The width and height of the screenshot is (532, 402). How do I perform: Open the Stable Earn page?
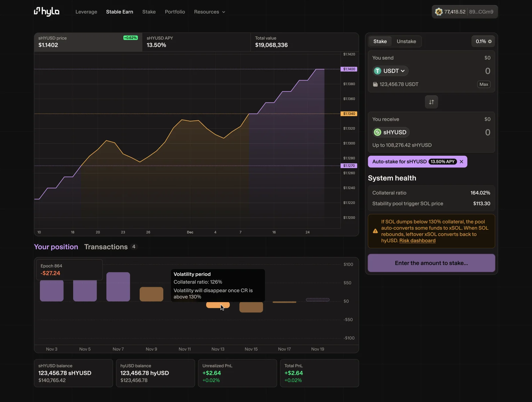tap(119, 12)
